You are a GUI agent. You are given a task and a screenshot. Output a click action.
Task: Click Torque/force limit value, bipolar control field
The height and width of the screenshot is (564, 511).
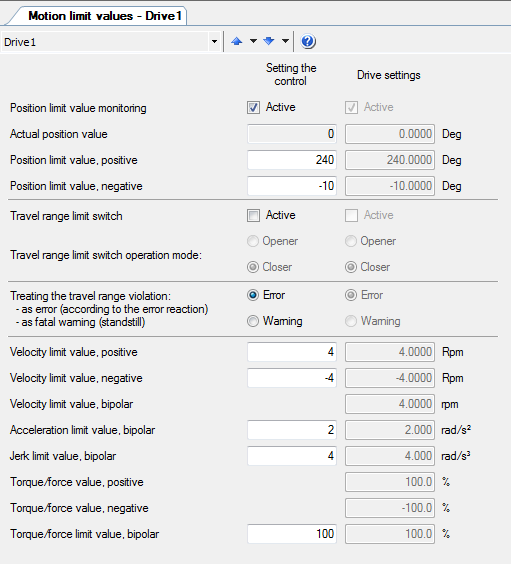point(292,534)
